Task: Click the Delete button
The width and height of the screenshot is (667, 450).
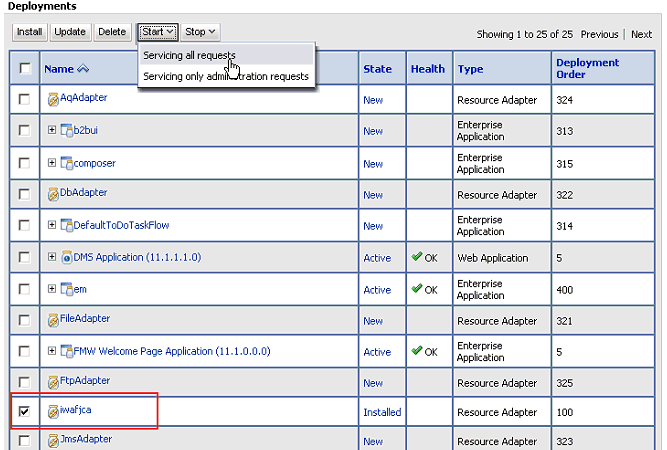Action: pos(112,32)
